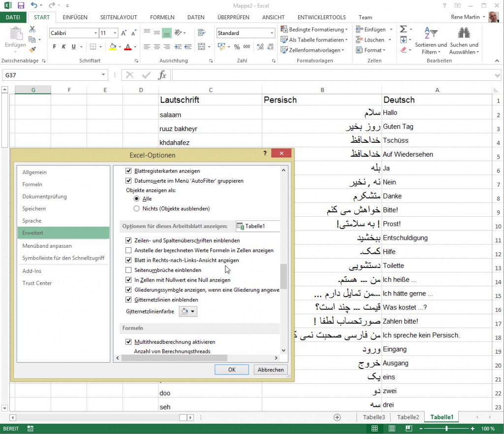This screenshot has width=504, height=434.
Task: Cut selection with the scissors icon
Action: (32, 29)
